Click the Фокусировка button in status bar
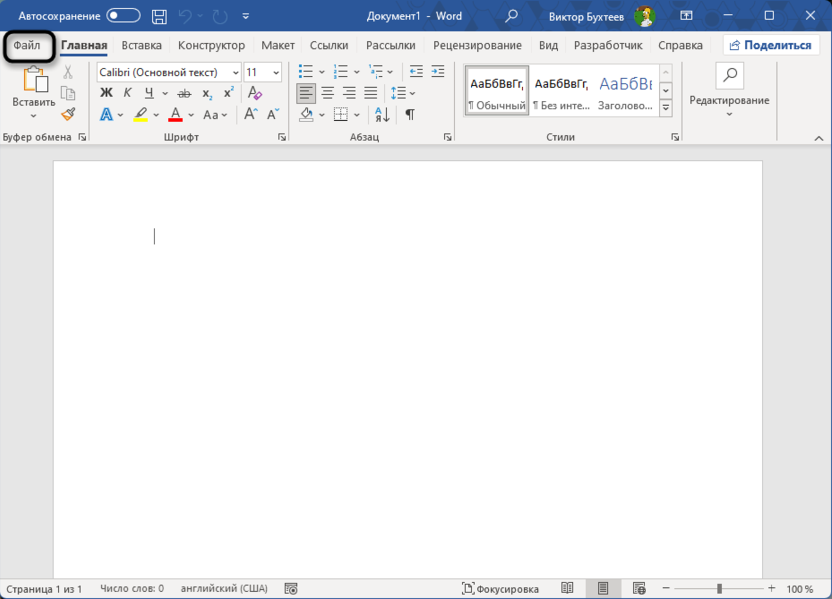 501,589
